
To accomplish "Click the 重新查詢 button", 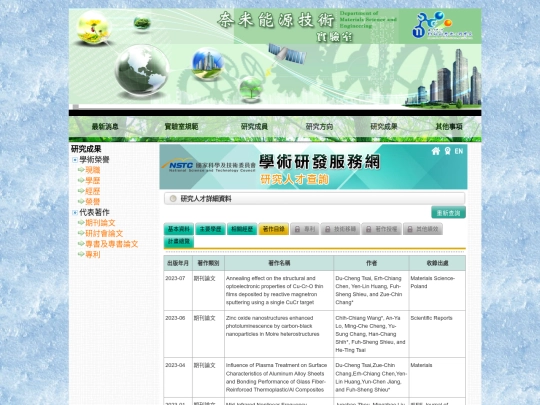I will pyautogui.click(x=448, y=213).
